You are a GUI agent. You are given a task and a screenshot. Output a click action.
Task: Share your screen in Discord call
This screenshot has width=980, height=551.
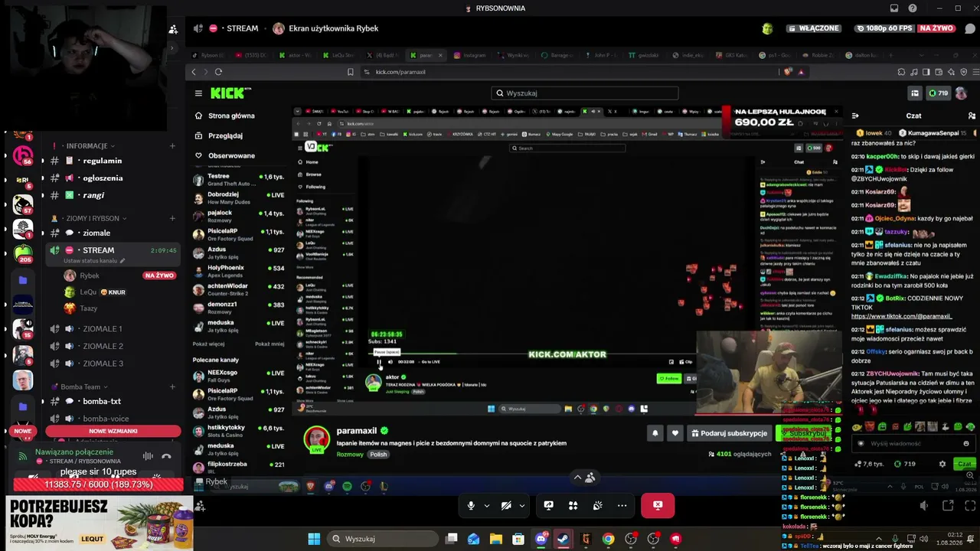click(x=548, y=506)
